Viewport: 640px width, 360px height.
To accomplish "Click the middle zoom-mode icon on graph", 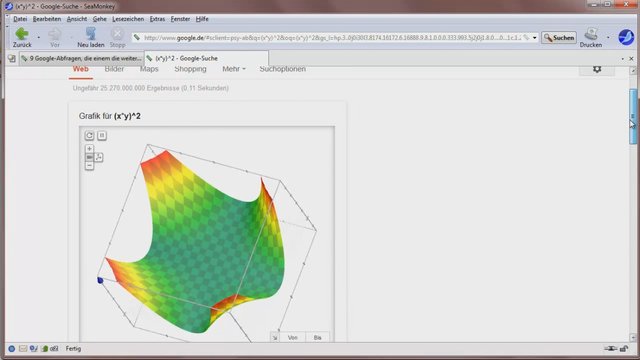I will 89,157.
